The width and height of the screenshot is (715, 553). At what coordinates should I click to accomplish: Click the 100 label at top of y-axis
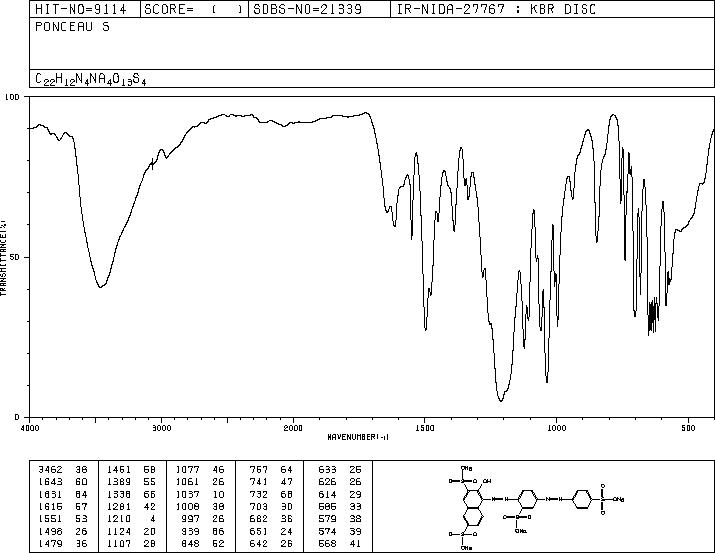pyautogui.click(x=12, y=97)
